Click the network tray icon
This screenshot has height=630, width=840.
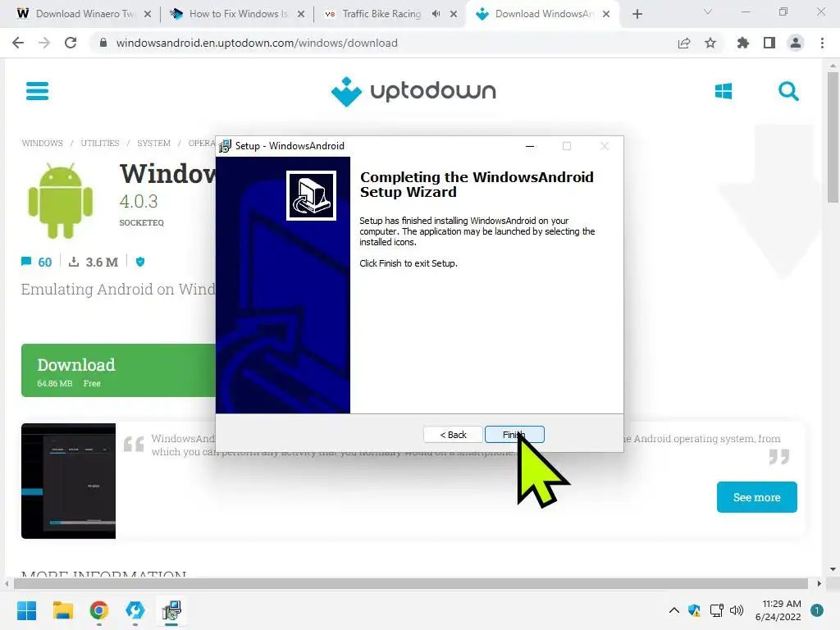coord(716,610)
